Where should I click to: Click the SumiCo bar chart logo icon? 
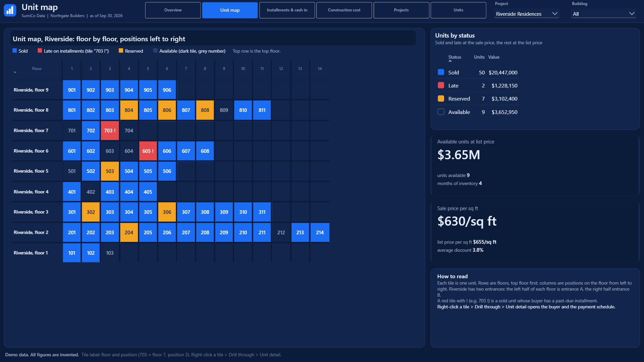10,10
